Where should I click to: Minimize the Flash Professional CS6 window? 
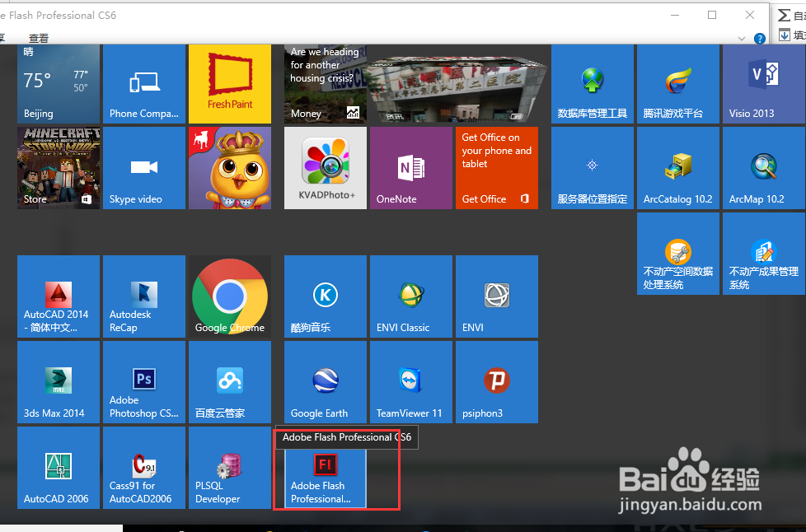point(675,16)
